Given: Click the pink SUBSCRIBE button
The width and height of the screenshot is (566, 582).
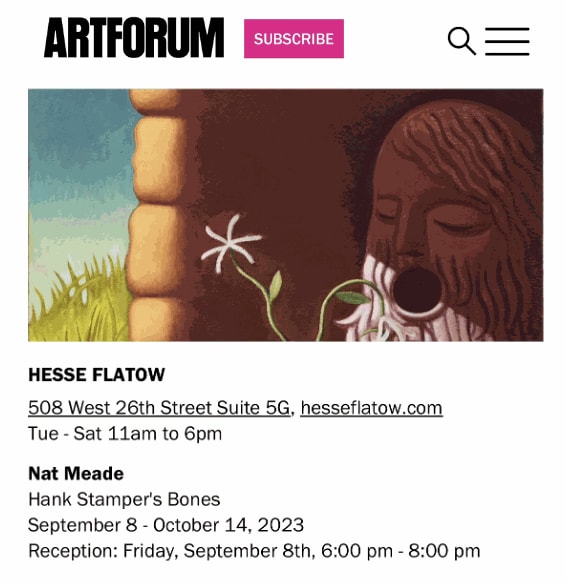Looking at the screenshot, I should 294,39.
